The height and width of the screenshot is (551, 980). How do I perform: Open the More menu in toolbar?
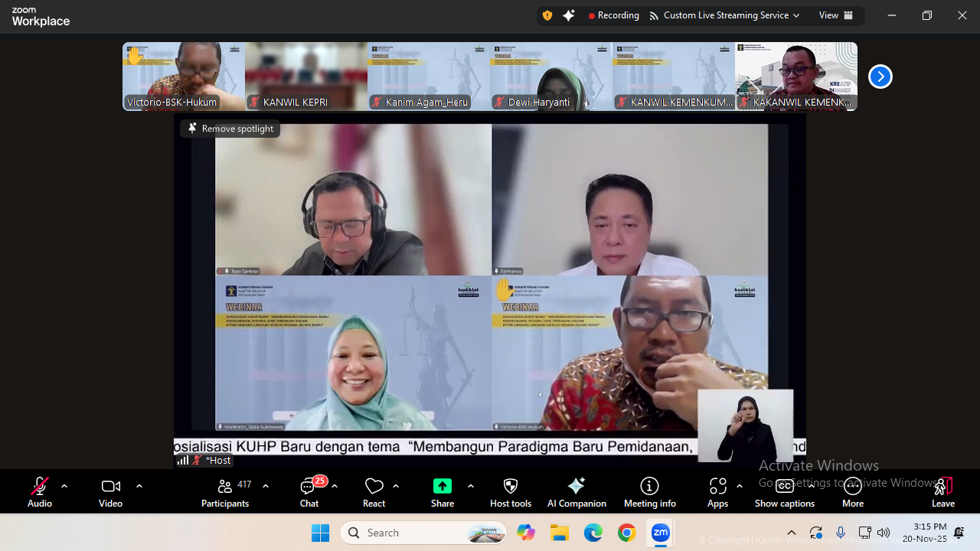852,487
